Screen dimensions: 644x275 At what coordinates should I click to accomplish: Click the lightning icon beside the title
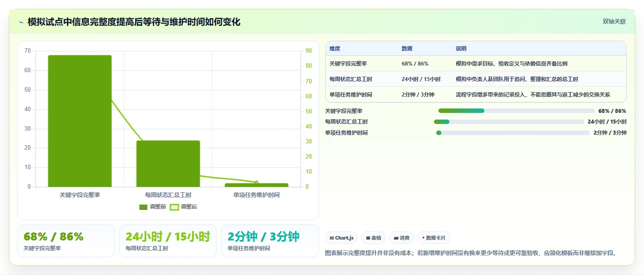21,22
